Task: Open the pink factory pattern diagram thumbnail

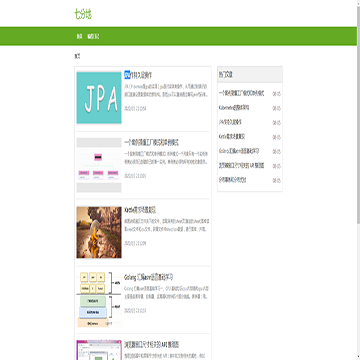Action: tap(99, 165)
